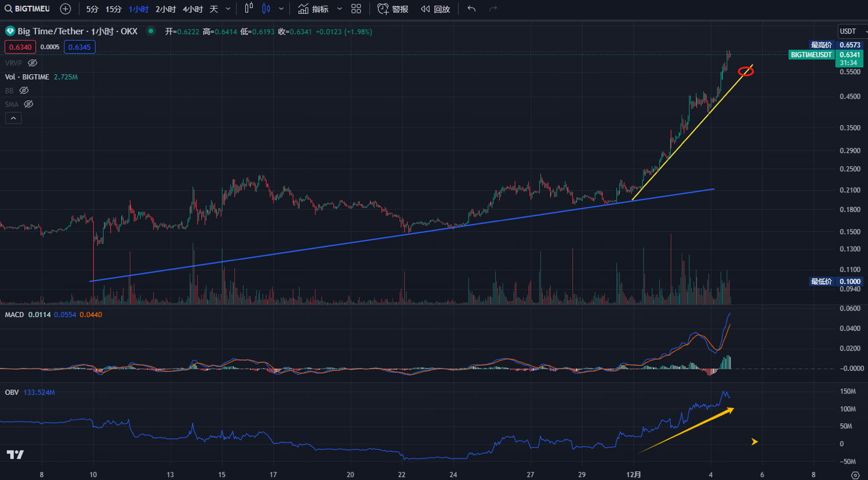868x480 pixels.
Task: Select the candlestick chart style icon
Action: tap(266, 9)
